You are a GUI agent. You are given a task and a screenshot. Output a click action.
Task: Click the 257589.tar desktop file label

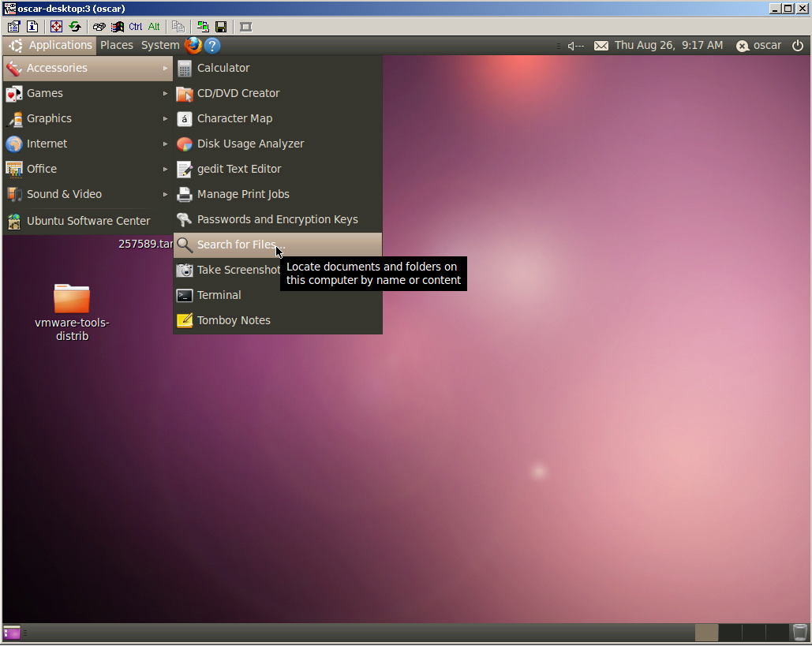pos(145,244)
